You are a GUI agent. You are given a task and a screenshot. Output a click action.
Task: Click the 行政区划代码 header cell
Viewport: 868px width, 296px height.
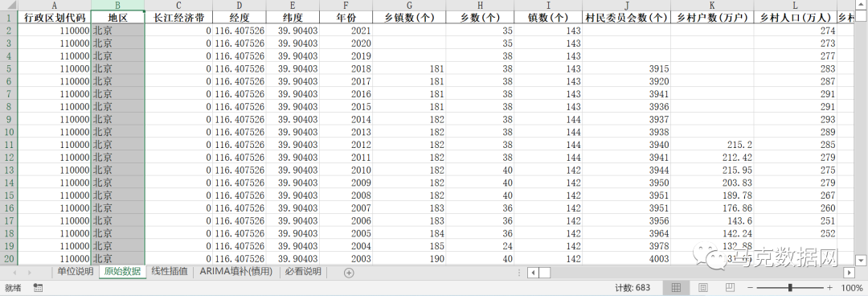coord(55,17)
